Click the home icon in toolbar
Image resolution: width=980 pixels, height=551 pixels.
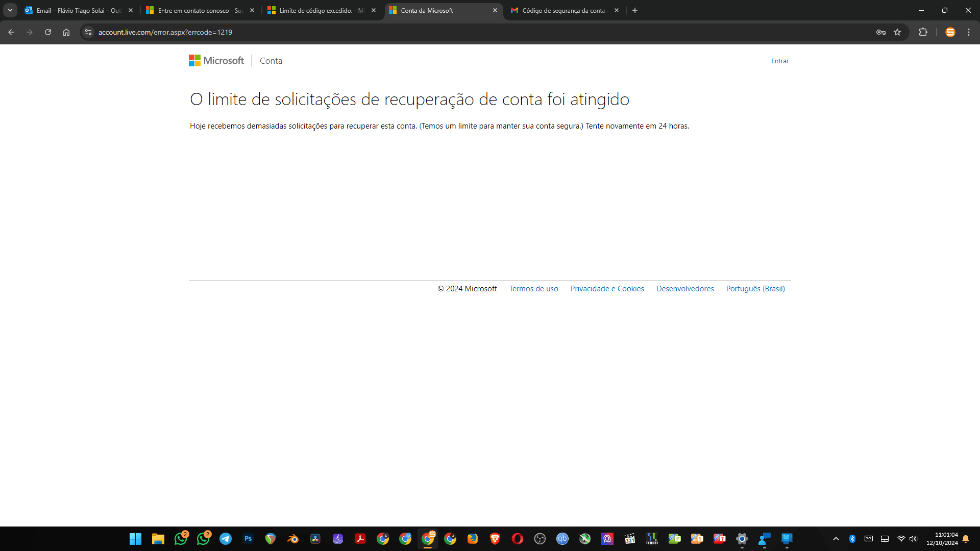(x=66, y=32)
